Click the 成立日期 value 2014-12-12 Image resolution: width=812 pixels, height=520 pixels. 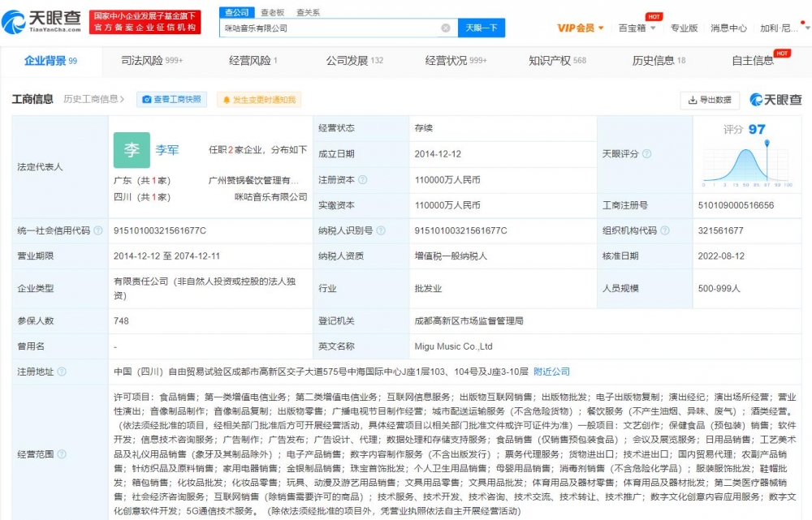coord(438,154)
